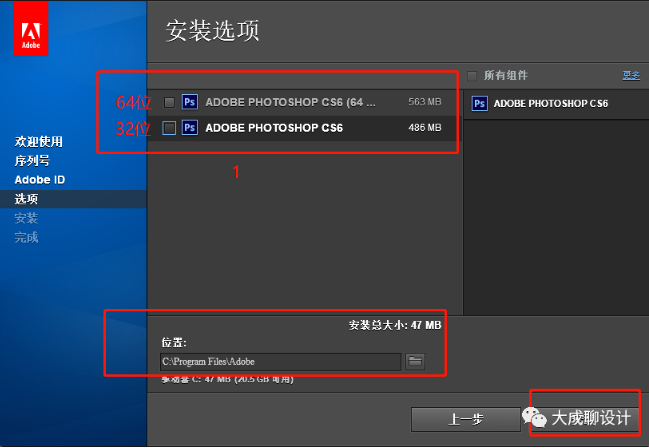Select the 486 MB ADOBE PHOTOSHOP CS6 row label

[274, 128]
